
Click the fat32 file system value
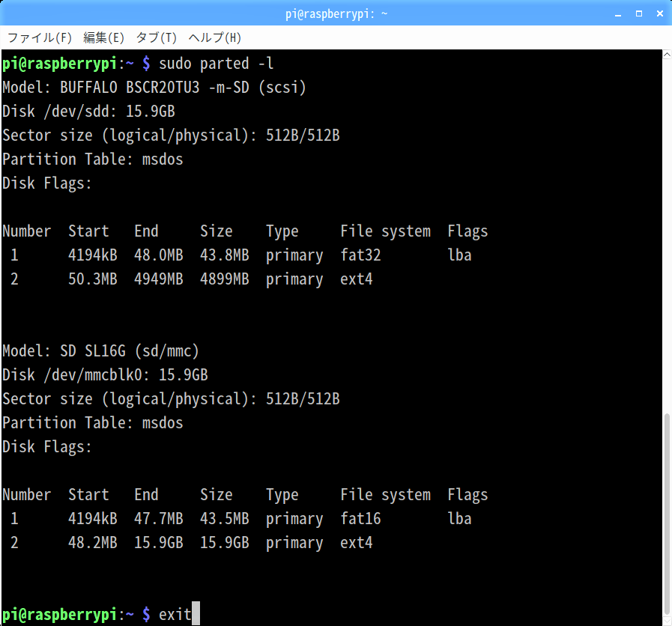point(360,255)
